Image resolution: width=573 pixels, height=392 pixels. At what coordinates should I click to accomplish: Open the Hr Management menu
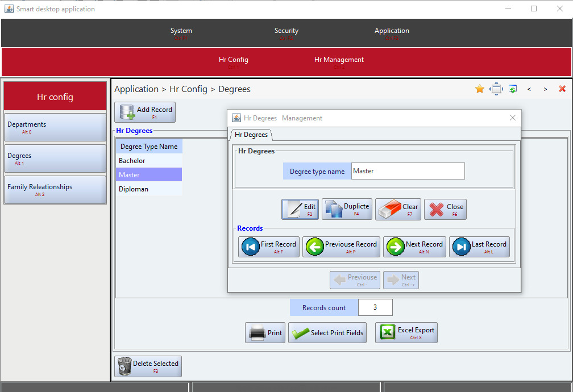(339, 61)
